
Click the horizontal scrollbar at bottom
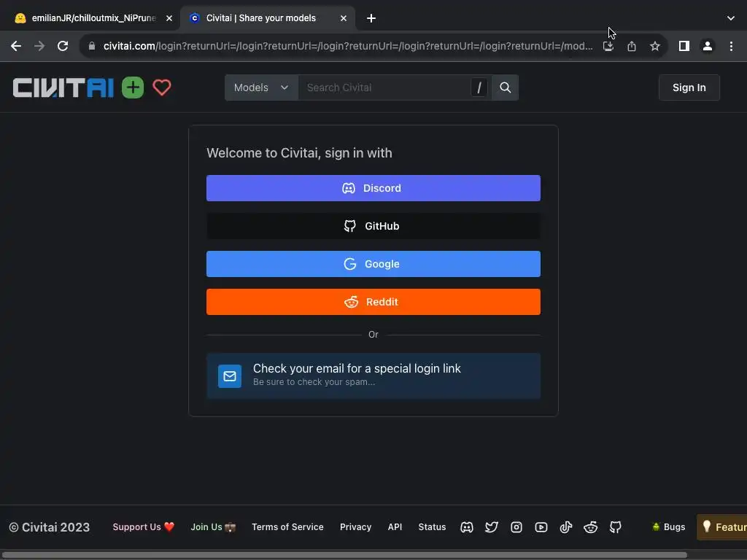(x=344, y=555)
